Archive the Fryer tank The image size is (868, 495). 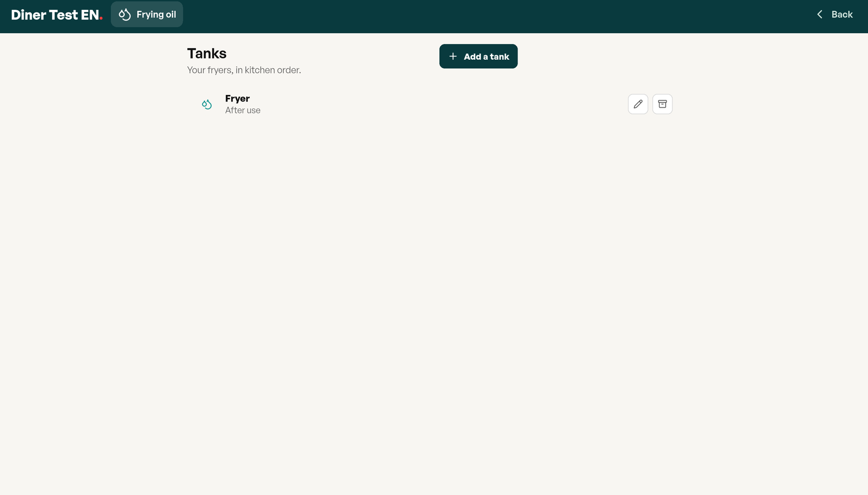(x=662, y=104)
